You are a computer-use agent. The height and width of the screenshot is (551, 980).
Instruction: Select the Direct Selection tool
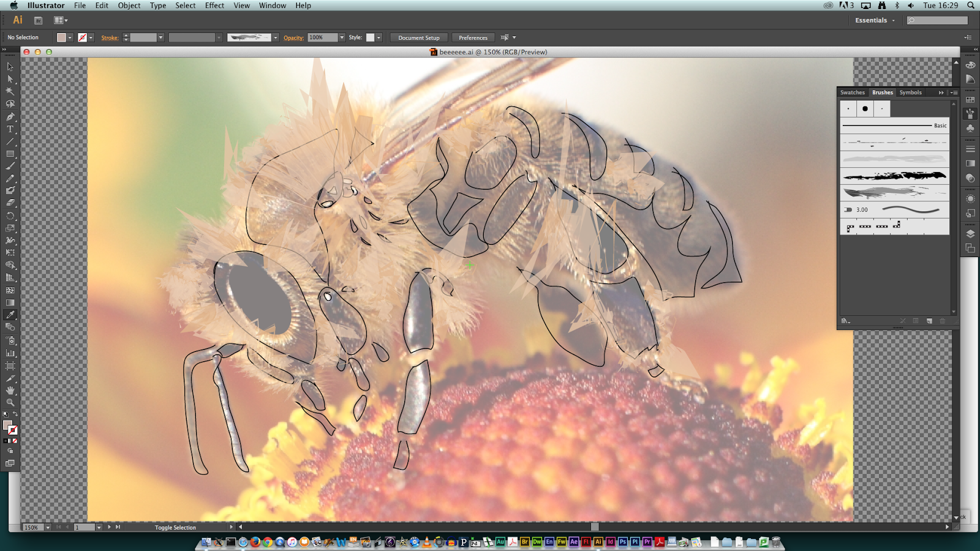10,79
